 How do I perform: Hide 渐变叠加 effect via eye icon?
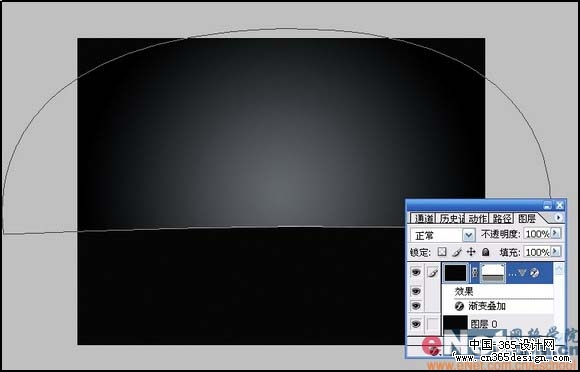click(416, 306)
